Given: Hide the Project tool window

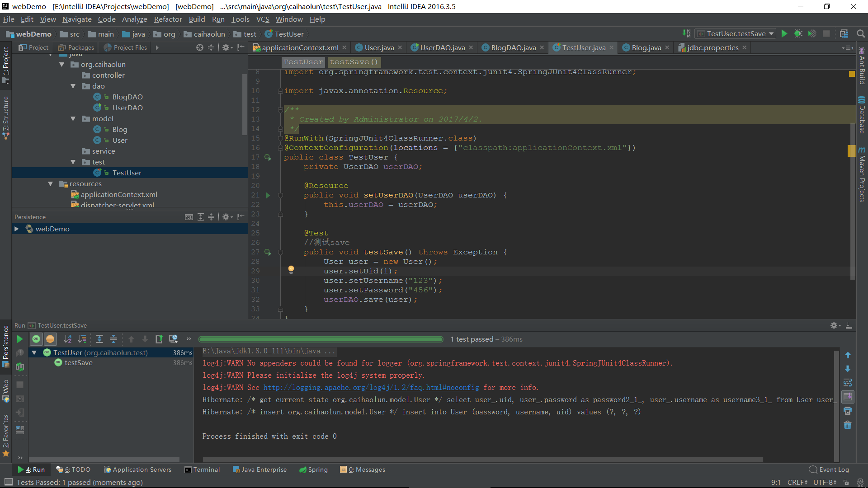Looking at the screenshot, I should (241, 47).
